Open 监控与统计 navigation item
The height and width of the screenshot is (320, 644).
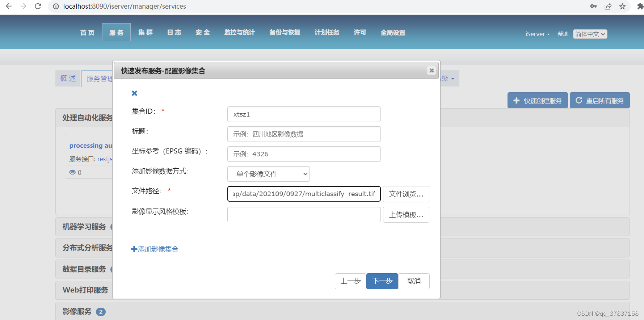click(240, 33)
